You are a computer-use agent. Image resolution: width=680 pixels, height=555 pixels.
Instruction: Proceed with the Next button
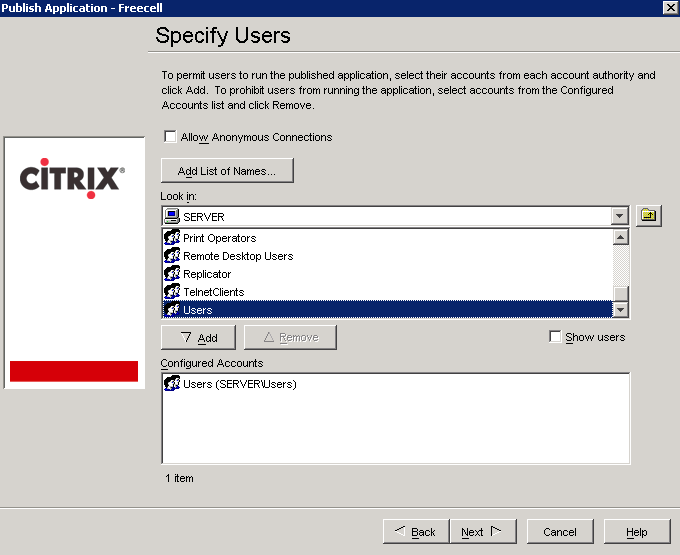(483, 531)
